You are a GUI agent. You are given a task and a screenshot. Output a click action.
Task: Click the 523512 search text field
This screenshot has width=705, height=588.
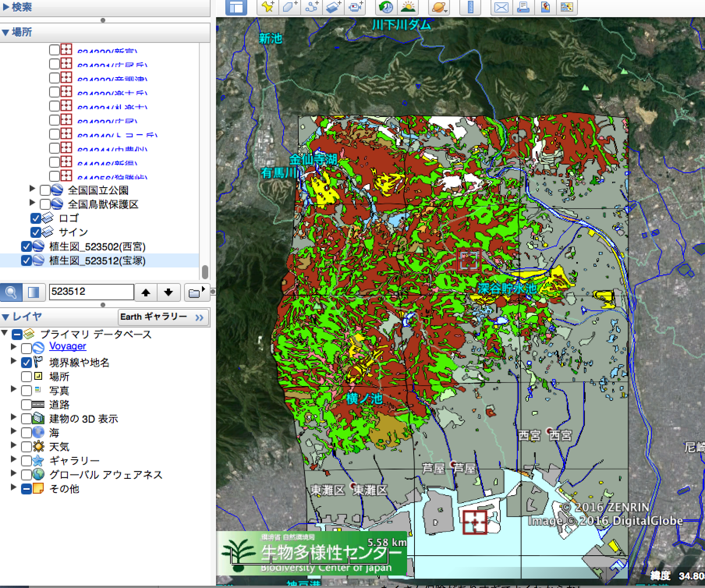pyautogui.click(x=91, y=292)
